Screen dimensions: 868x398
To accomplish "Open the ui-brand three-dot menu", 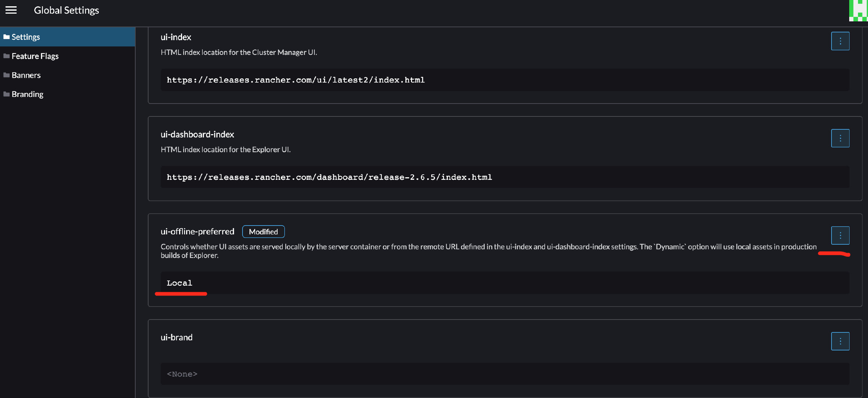I will pyautogui.click(x=840, y=341).
